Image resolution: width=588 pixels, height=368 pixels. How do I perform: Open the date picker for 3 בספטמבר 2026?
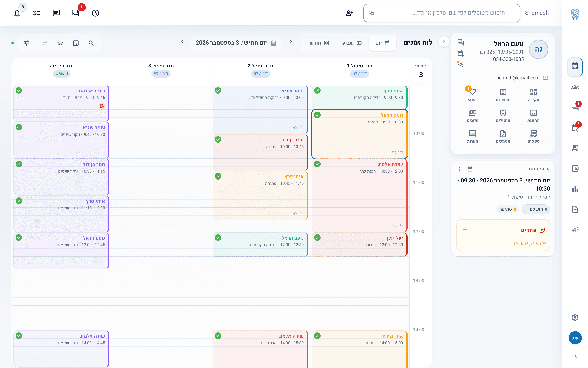coord(236,43)
